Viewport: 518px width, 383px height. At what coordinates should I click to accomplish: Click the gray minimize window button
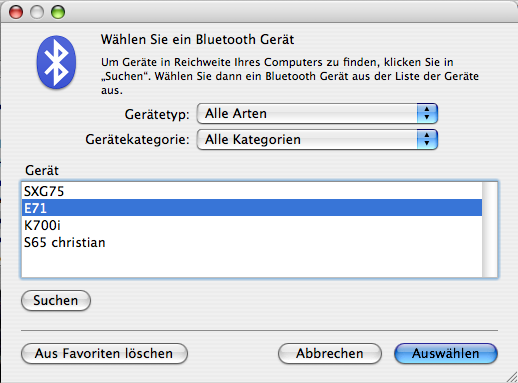[37, 12]
